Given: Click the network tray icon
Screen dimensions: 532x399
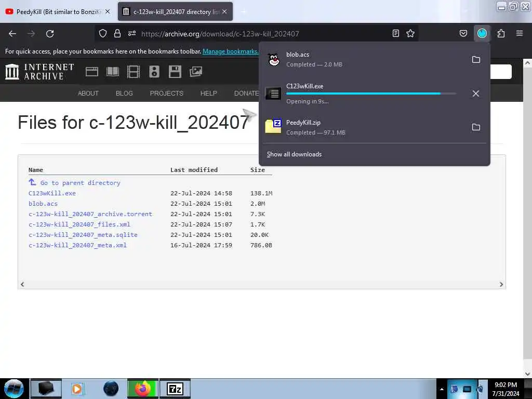Looking at the screenshot, I should (x=467, y=389).
